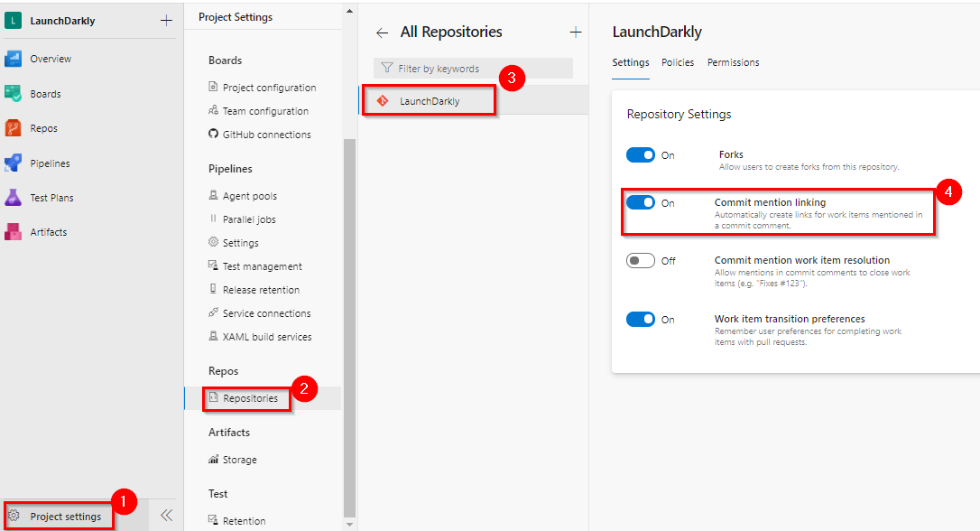Screen dimensions: 980x531
Task: Open the Artifacts hub icon
Action: coord(14,232)
